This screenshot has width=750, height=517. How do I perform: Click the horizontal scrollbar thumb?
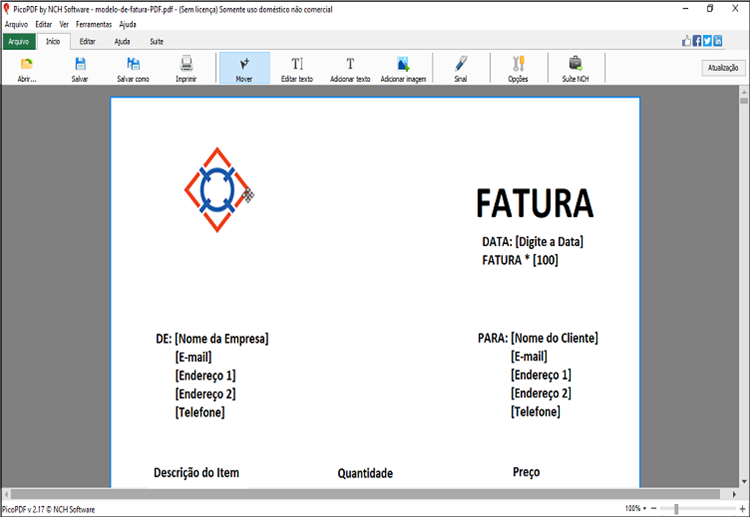point(365,494)
